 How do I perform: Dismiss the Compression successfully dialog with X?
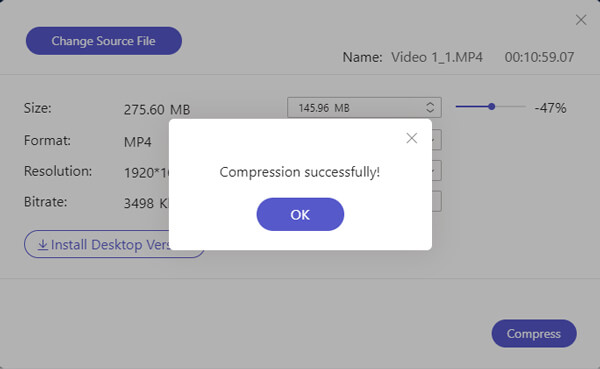click(x=412, y=138)
